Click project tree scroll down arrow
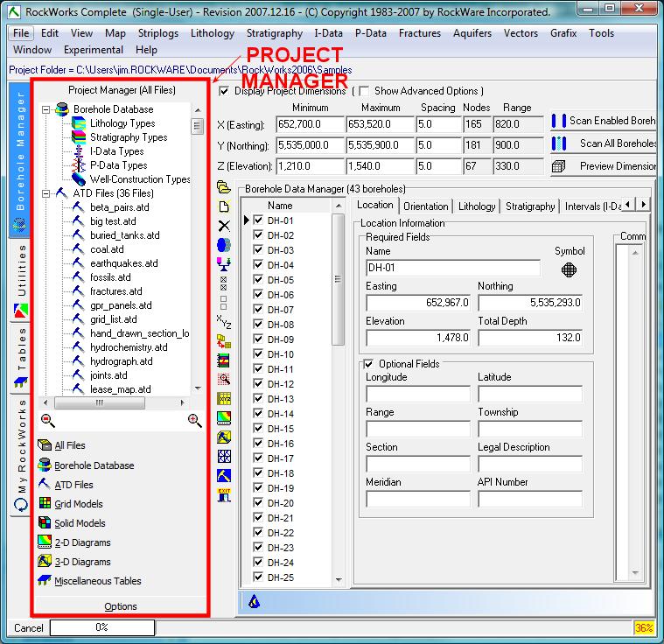 pos(198,388)
